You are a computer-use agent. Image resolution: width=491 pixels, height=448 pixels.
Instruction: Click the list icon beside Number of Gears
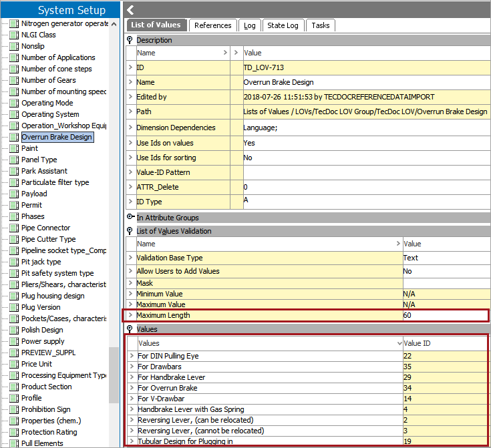coord(14,80)
